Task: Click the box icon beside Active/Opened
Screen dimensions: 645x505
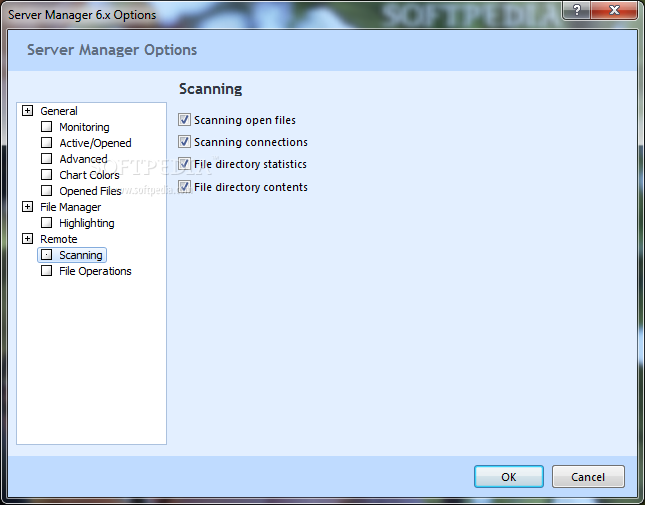Action: tap(46, 143)
